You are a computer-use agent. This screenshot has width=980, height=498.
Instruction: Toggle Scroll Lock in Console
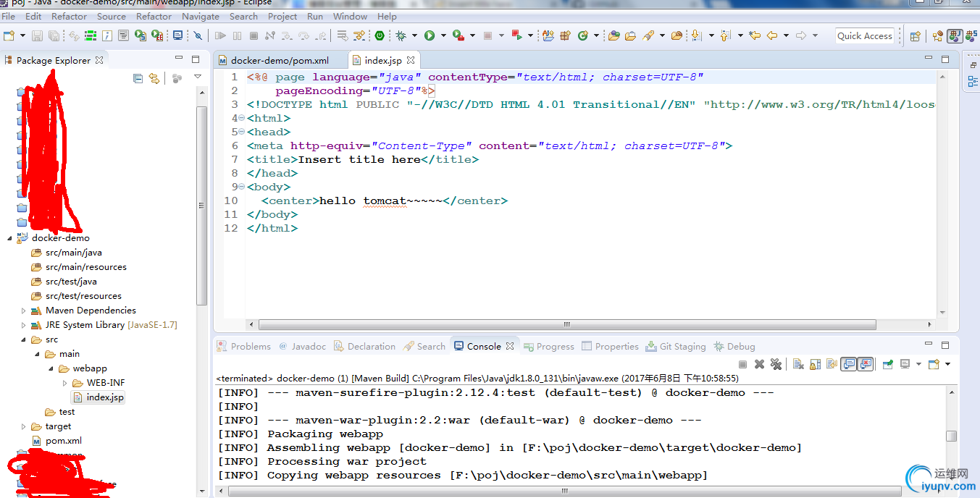[815, 364]
